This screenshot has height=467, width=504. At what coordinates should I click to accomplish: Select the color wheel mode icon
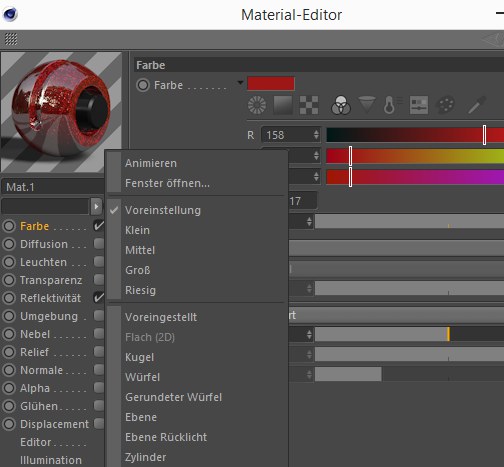pyautogui.click(x=257, y=105)
